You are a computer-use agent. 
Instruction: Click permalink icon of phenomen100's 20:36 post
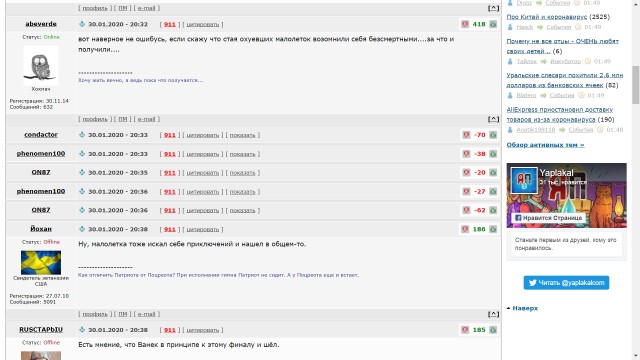[82, 191]
